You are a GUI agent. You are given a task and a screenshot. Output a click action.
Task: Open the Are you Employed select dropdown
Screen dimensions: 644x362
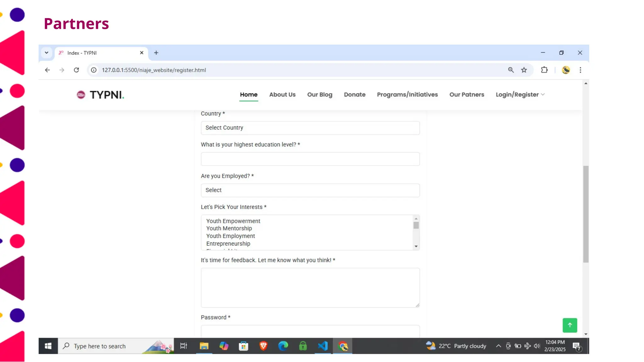tap(310, 190)
